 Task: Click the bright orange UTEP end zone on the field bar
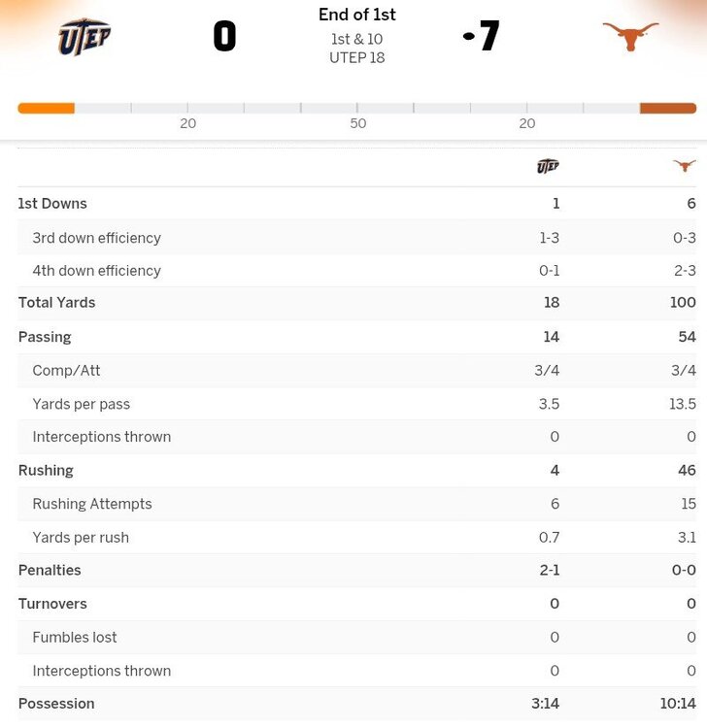coord(46,109)
